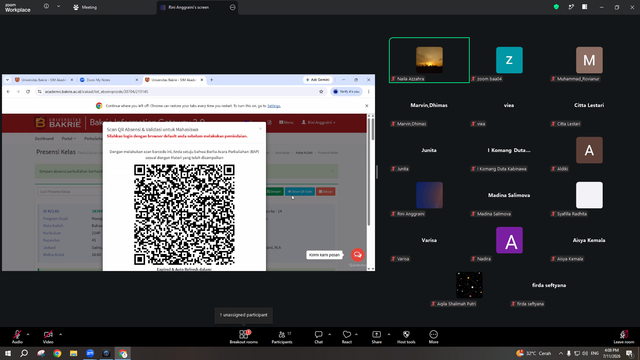Click the red button right of Show QR Code
640x360 pixels.
326,191
